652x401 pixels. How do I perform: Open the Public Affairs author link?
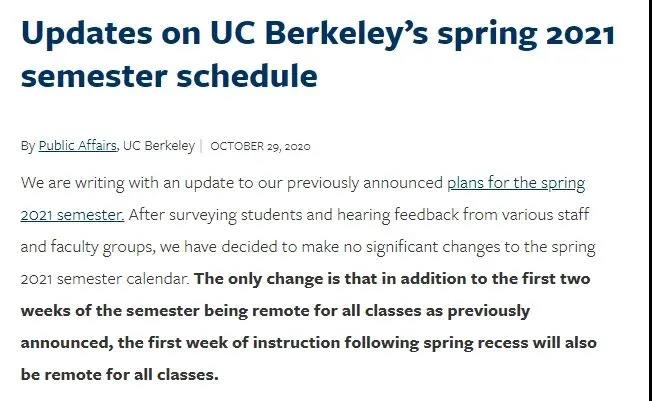[x=77, y=146]
